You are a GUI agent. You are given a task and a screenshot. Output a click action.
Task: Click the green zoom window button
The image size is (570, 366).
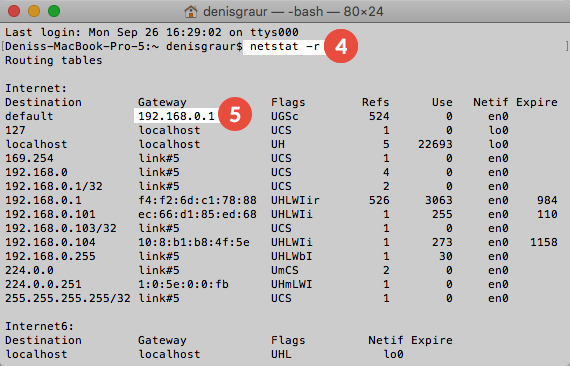[54, 11]
